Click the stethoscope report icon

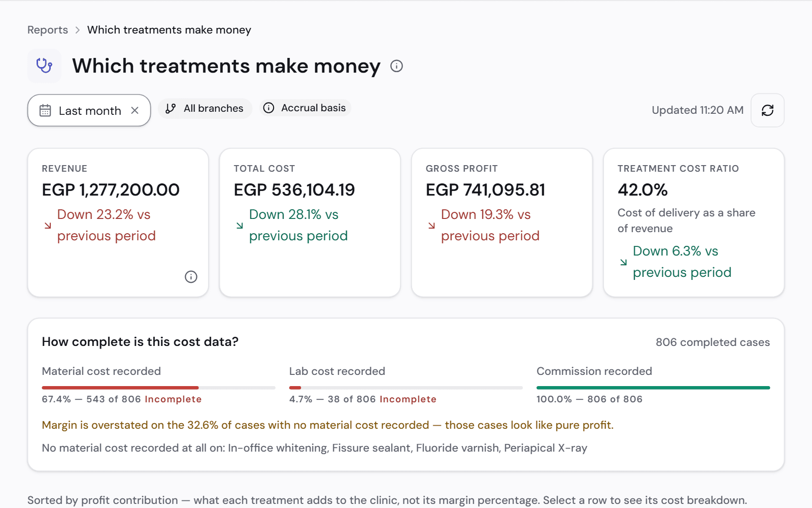(44, 66)
